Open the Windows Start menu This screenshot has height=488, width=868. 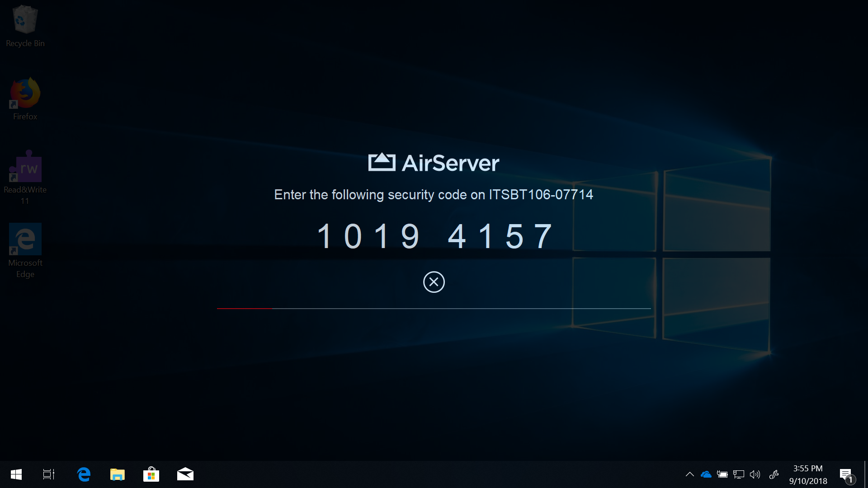16,474
